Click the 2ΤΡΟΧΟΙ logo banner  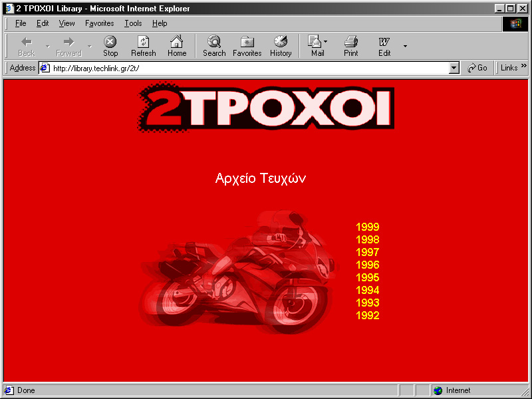[267, 107]
